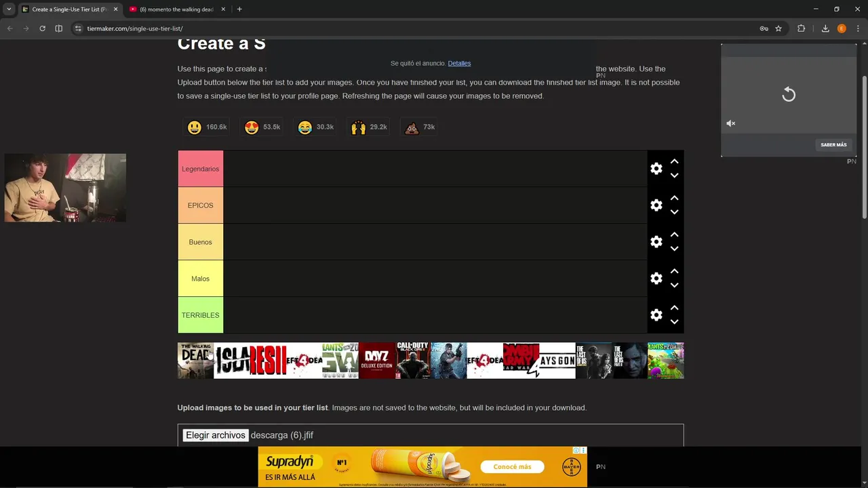Select Leon with gun Resident Evil 4 thumbnail
The height and width of the screenshot is (488, 868).
[x=449, y=361]
